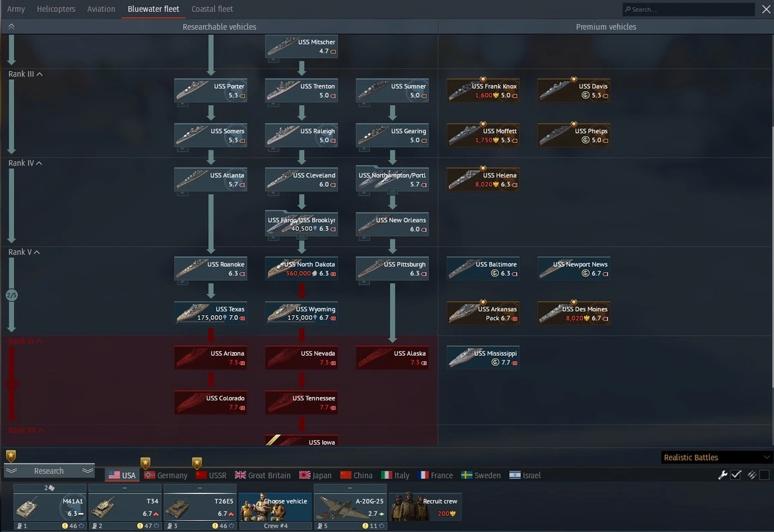Select the locked USS Colorado card
This screenshot has height=532, width=774.
click(211, 402)
